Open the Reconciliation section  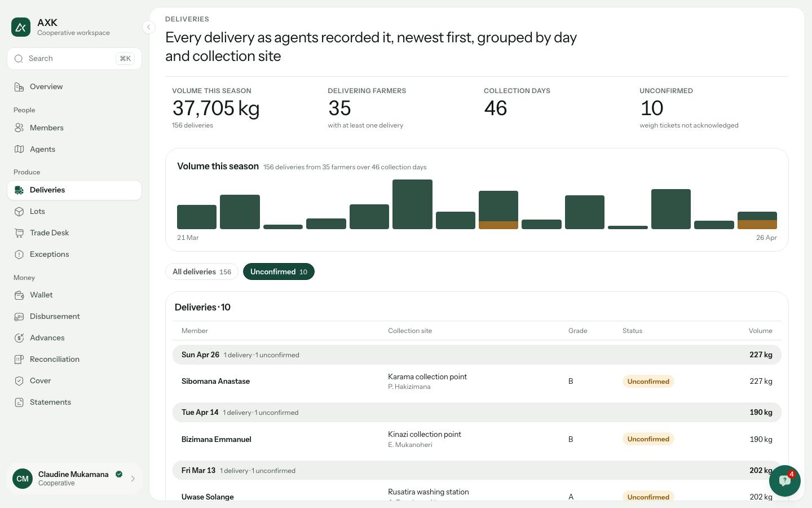pyautogui.click(x=74, y=360)
